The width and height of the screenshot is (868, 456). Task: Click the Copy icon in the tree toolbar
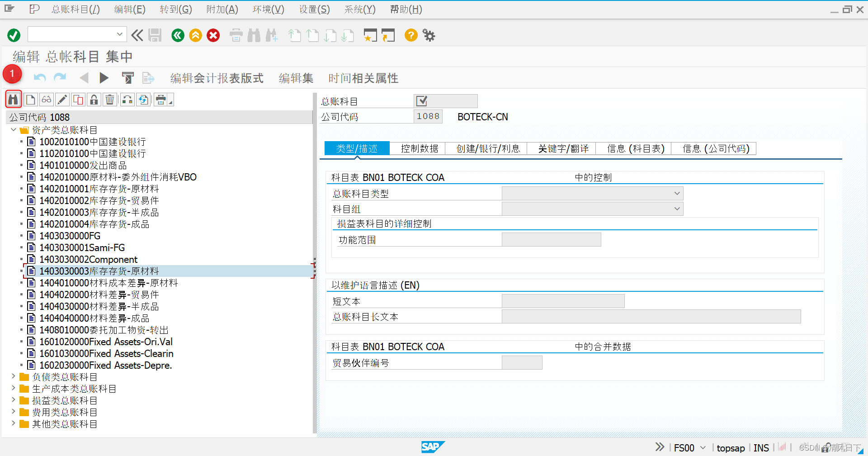point(78,100)
